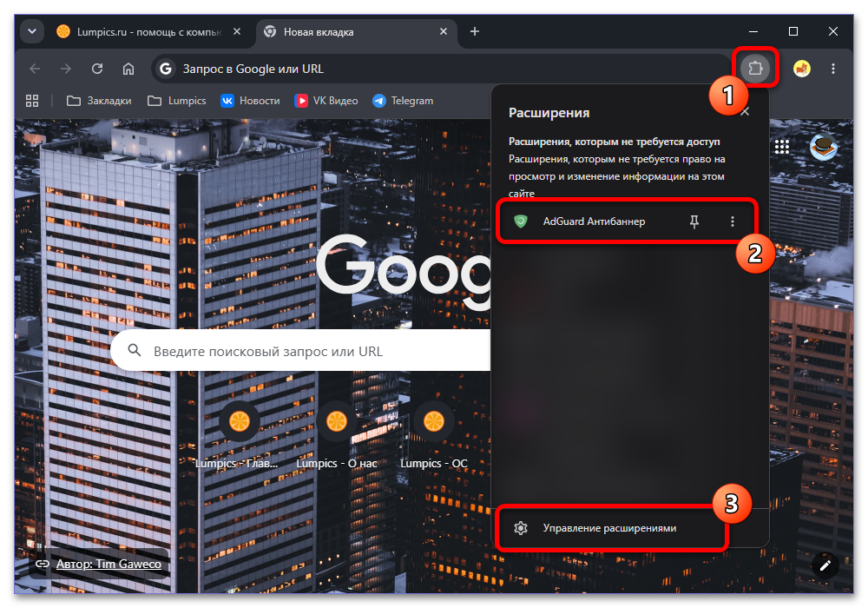Click the gear icon beside Управление расширениями
The width and height of the screenshot is (868, 608).
click(x=520, y=528)
